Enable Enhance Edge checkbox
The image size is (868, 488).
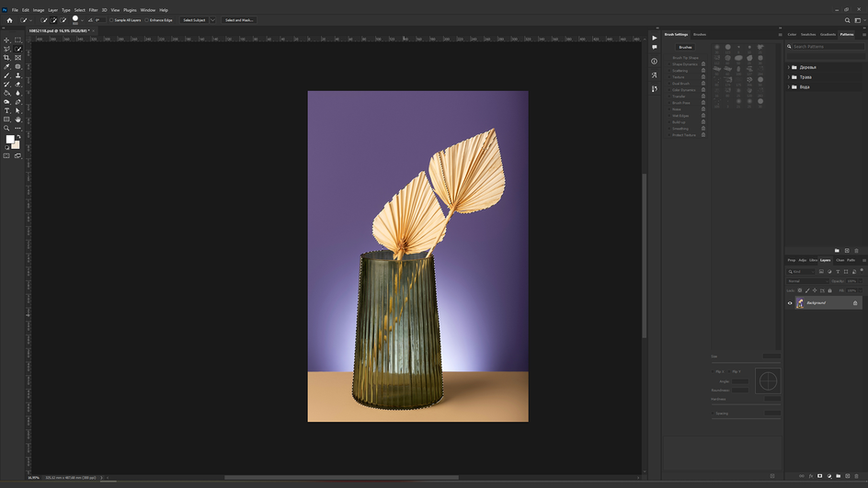tap(147, 20)
